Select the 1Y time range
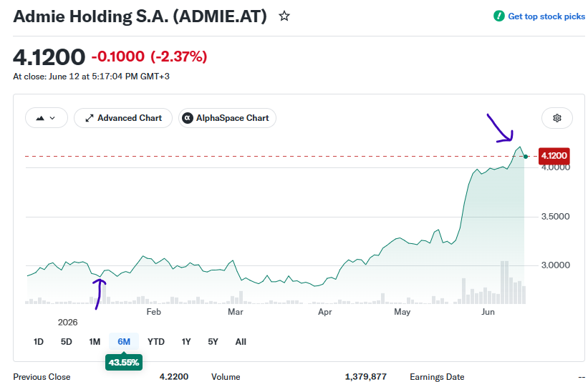588x382 pixels. click(x=186, y=341)
